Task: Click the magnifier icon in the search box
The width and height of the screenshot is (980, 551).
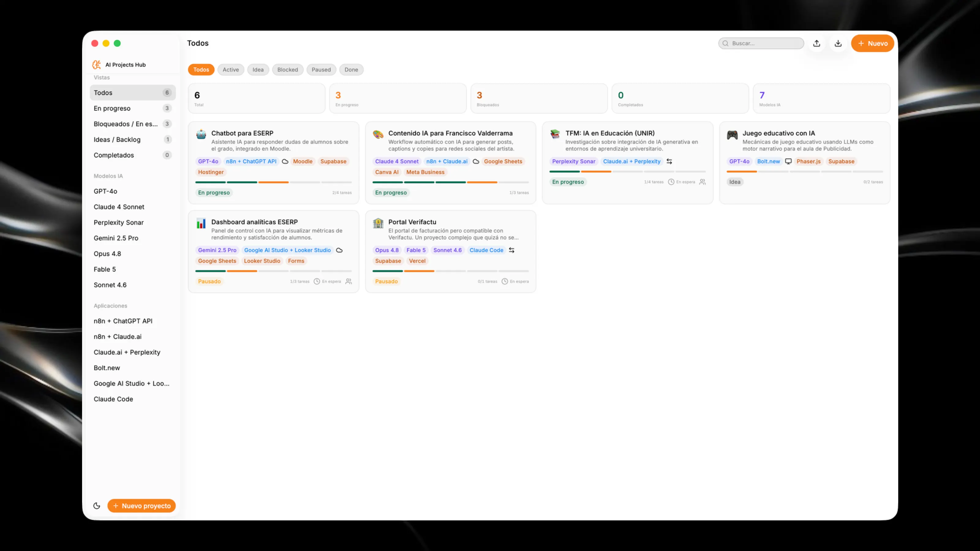Action: tap(726, 43)
